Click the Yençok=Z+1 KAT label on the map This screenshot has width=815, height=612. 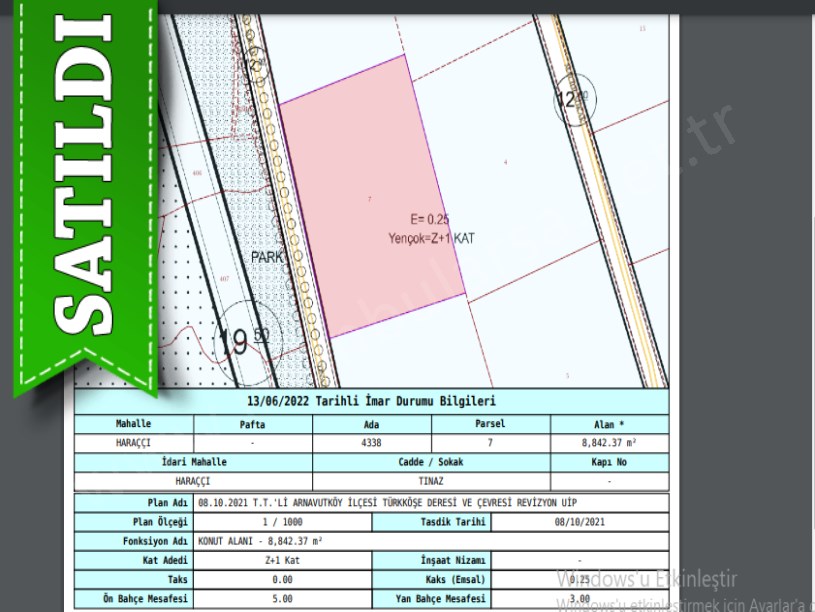(x=431, y=239)
